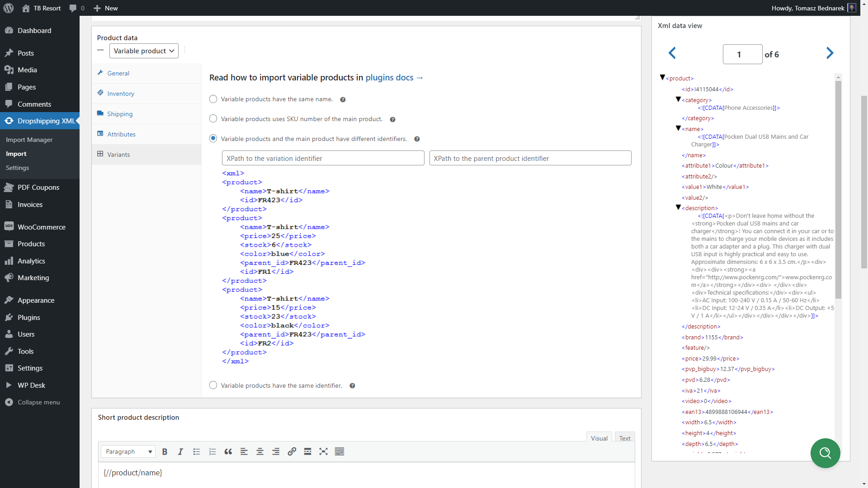Insert a blockquote with the quote icon
Image resolution: width=868 pixels, height=488 pixels.
tap(228, 451)
